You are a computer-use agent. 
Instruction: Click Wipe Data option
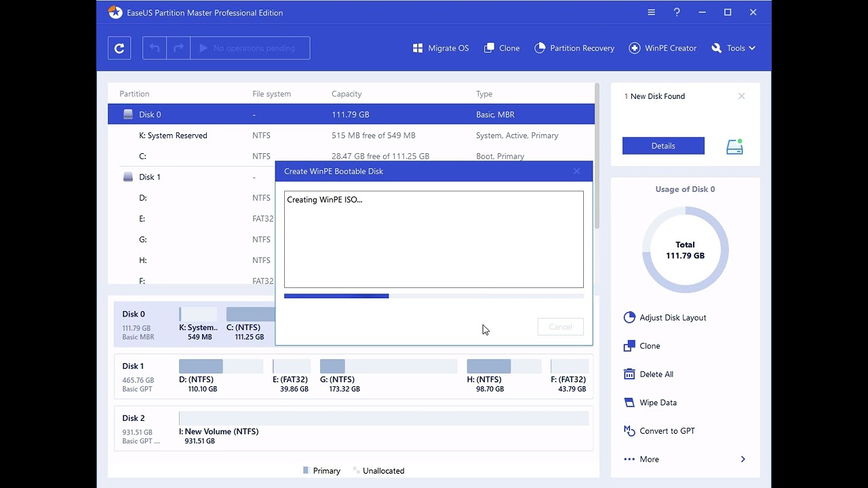point(650,403)
